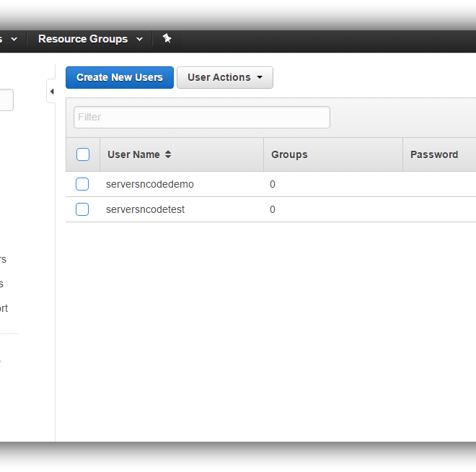Expand the Resource Groups menu

pos(90,39)
